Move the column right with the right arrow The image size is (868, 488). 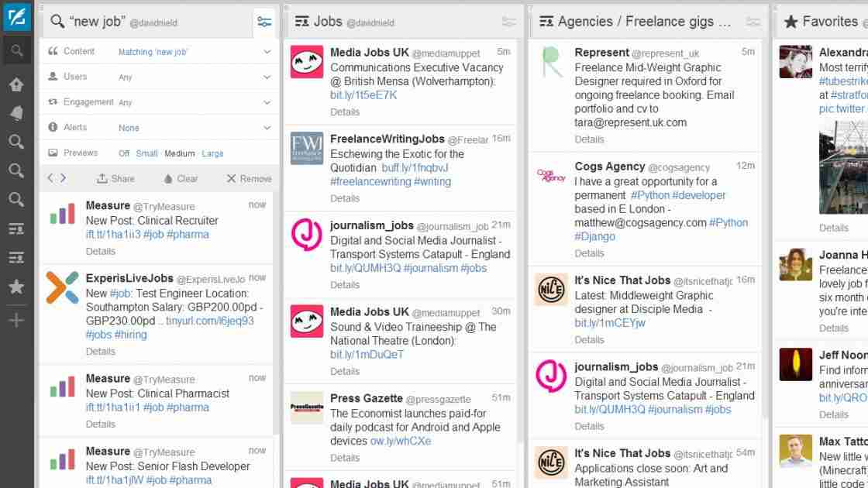[63, 178]
